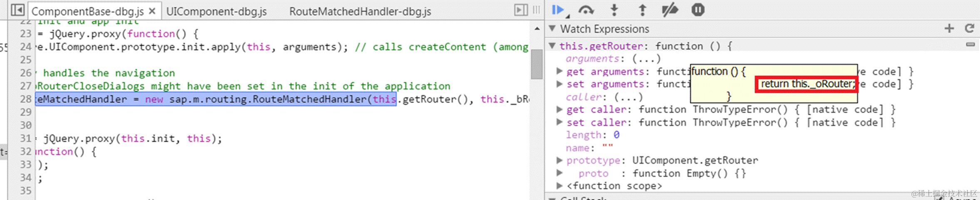Invoke the arguments (...) getter value
980x200 pixels.
(x=646, y=59)
